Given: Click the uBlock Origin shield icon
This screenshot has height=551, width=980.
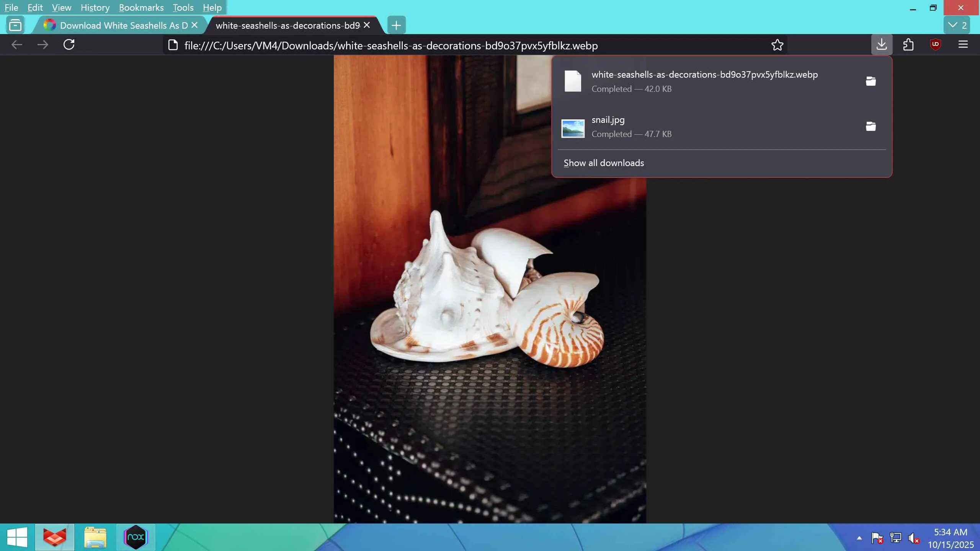Looking at the screenshot, I should (x=935, y=45).
